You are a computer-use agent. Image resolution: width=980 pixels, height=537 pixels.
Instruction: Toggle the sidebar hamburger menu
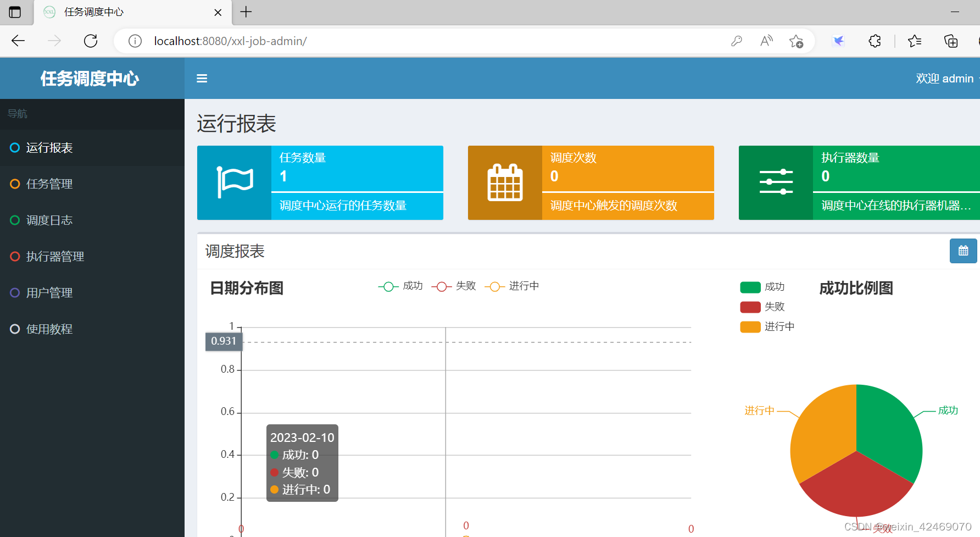coord(202,79)
